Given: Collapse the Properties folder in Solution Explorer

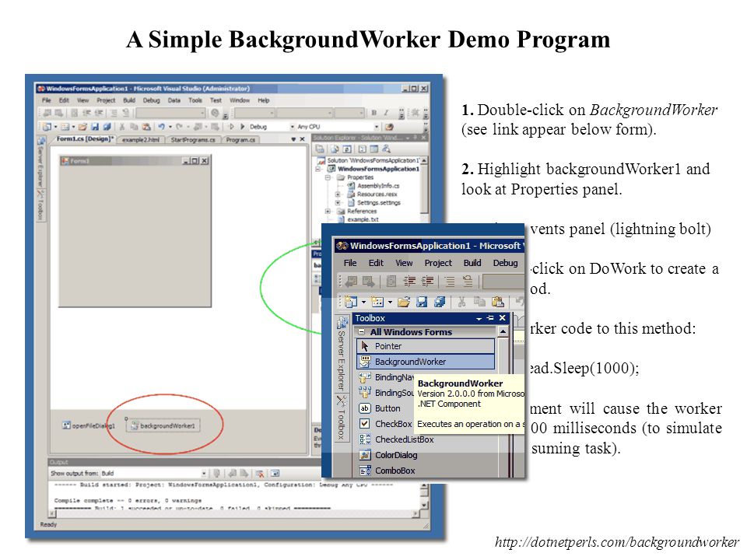Looking at the screenshot, I should pos(328,177).
